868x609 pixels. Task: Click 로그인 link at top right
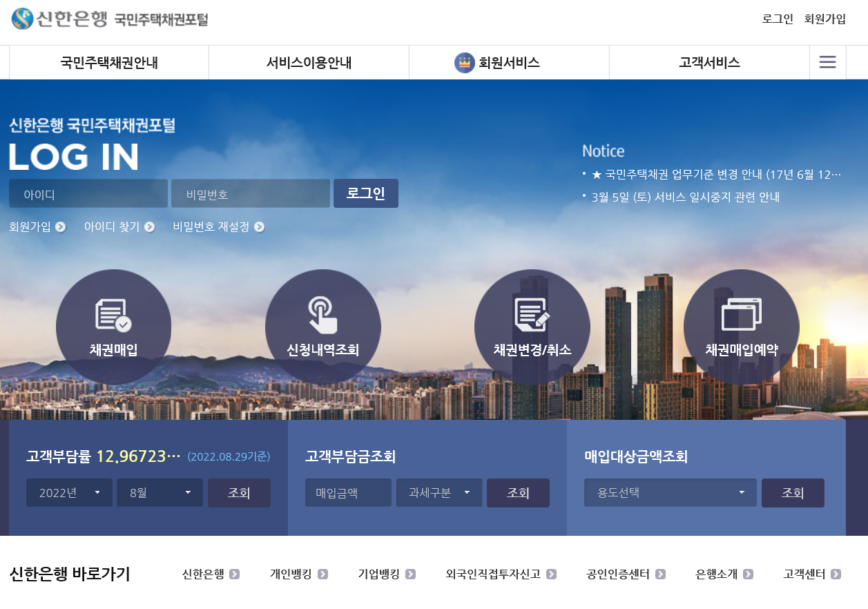[x=778, y=19]
